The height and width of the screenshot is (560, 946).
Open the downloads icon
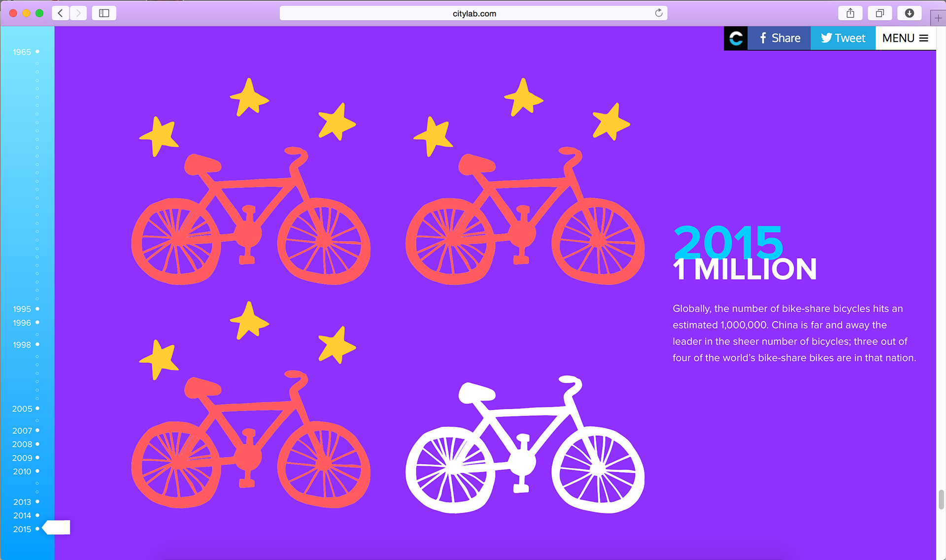[x=909, y=13]
